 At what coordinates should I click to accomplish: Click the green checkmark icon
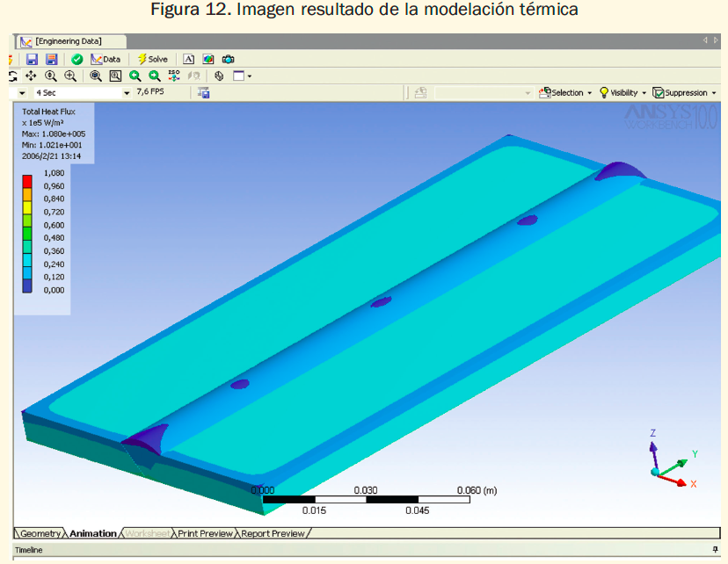[76, 59]
